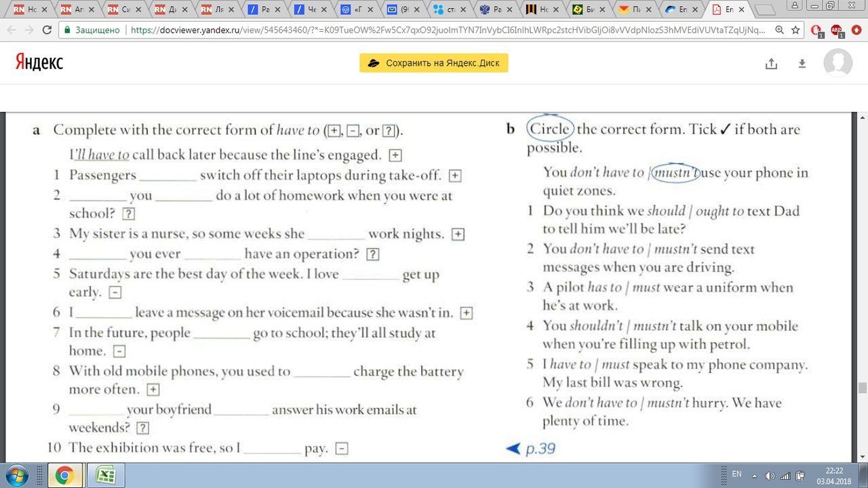The width and height of the screenshot is (868, 488).
Task: Click the minus box after 'pay.'
Action: (x=342, y=449)
